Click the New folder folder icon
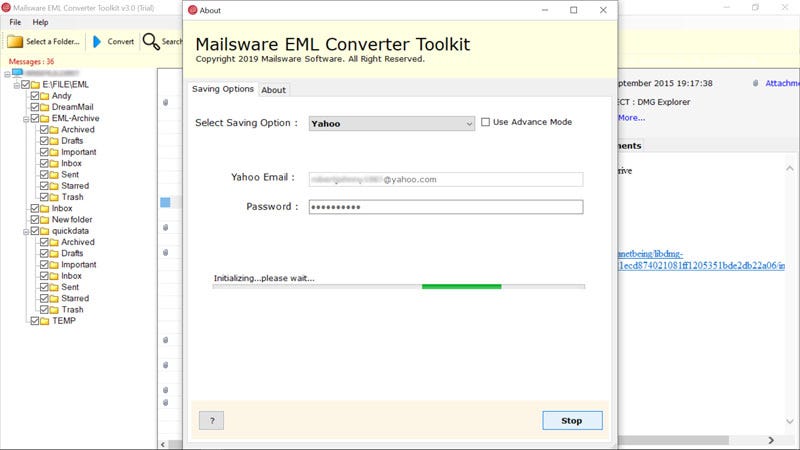 coord(45,220)
